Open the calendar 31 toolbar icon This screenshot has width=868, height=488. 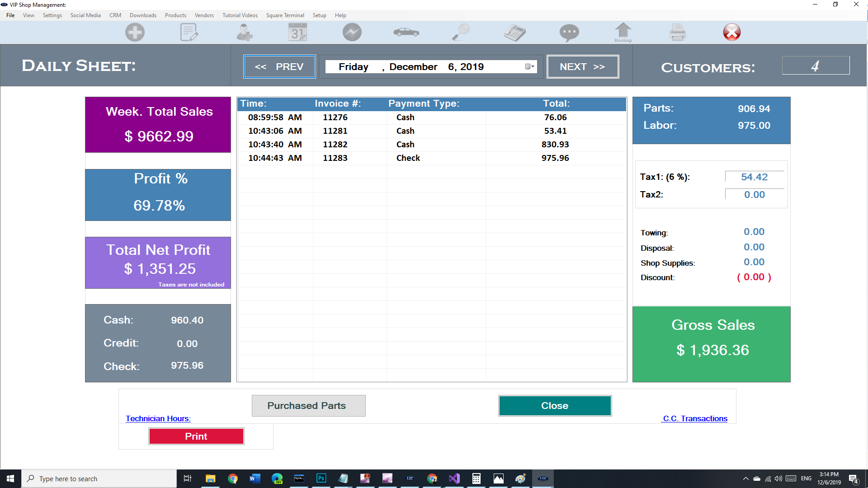pos(297,33)
